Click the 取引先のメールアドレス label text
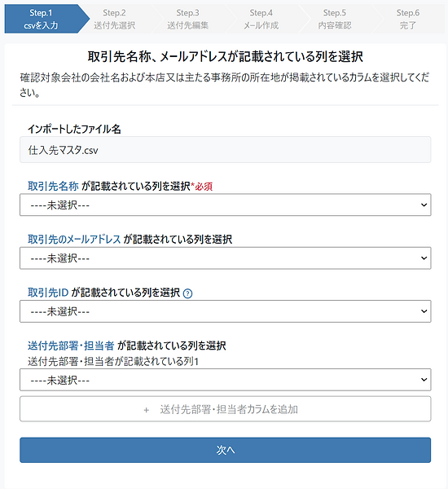 point(74,240)
